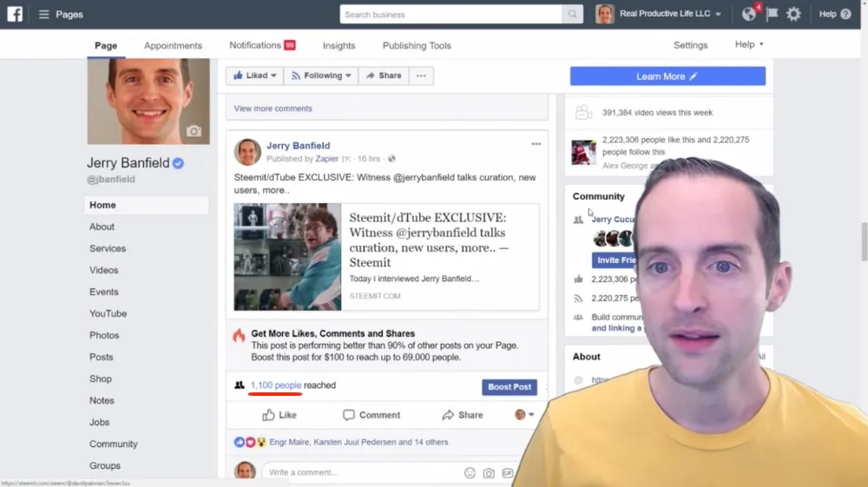Viewport: 868px width, 487px height.
Task: Click the camera icon on profile photo
Action: click(x=194, y=131)
